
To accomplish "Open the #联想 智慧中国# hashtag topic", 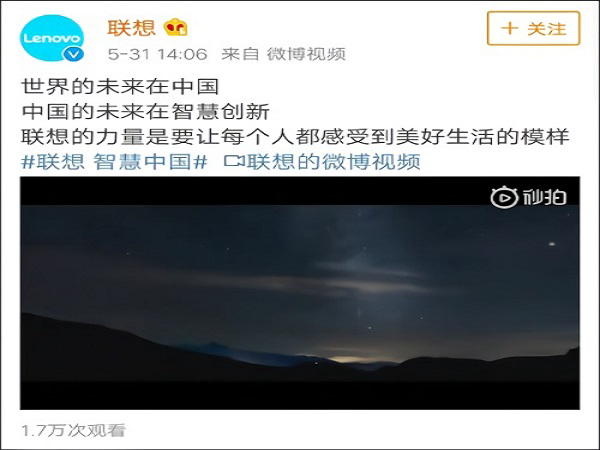I will (114, 161).
